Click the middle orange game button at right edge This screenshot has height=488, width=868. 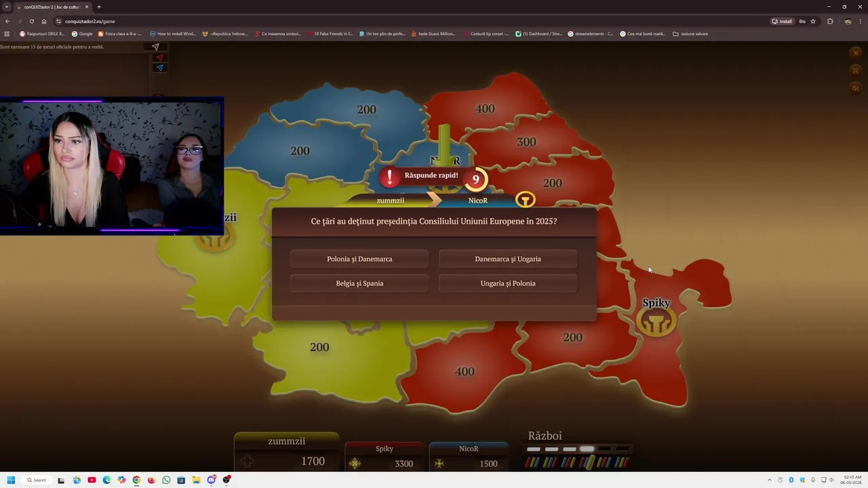856,70
